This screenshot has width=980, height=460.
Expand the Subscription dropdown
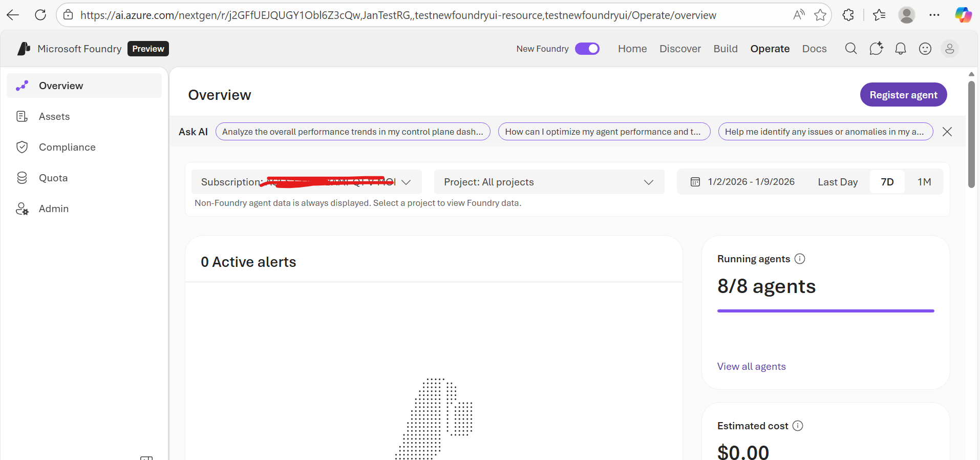pyautogui.click(x=306, y=182)
